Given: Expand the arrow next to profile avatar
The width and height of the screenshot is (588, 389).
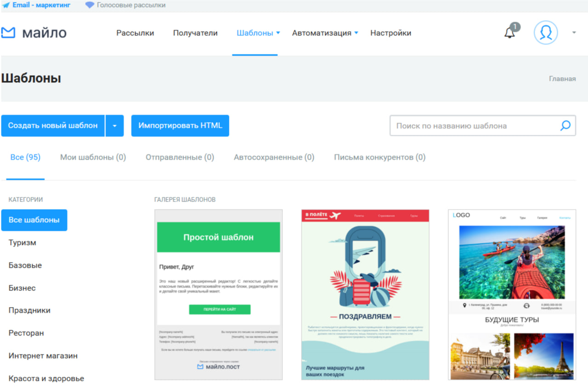Looking at the screenshot, I should click(x=574, y=33).
